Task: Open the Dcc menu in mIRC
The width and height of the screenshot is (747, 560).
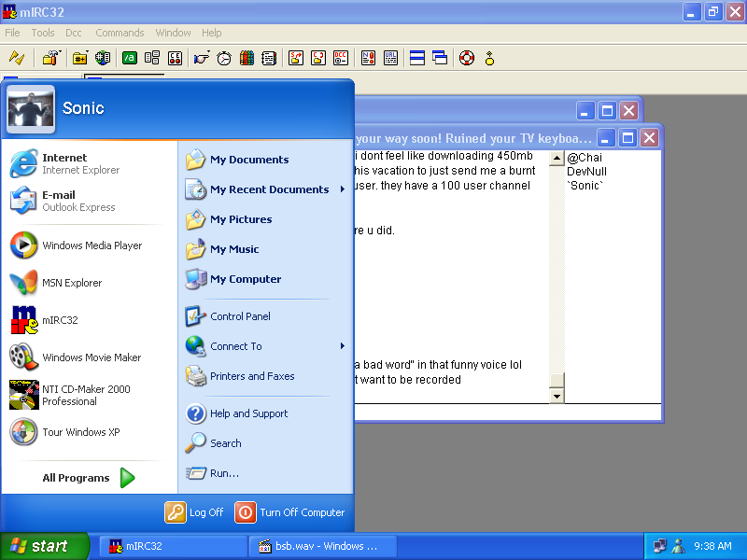Action: 74,33
